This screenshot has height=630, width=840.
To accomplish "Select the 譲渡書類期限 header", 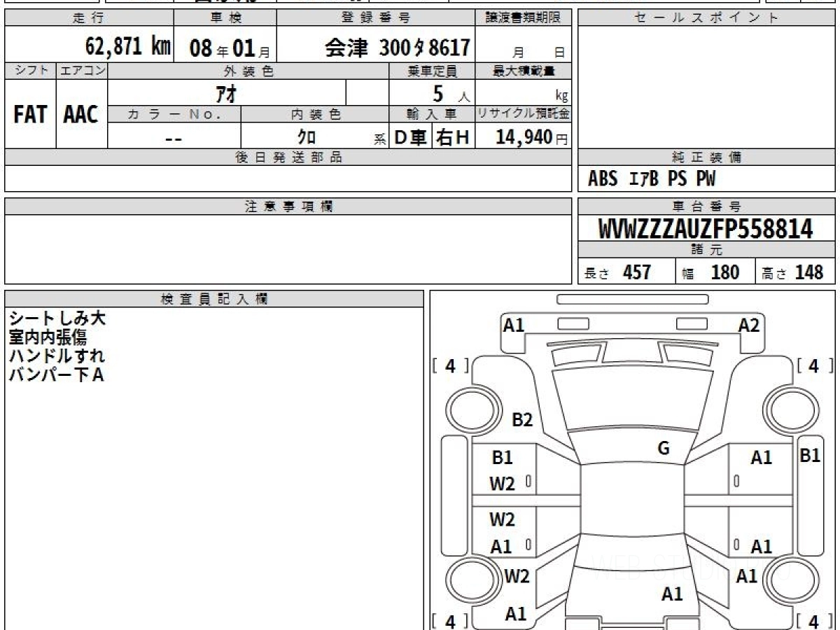I will pyautogui.click(x=524, y=18).
